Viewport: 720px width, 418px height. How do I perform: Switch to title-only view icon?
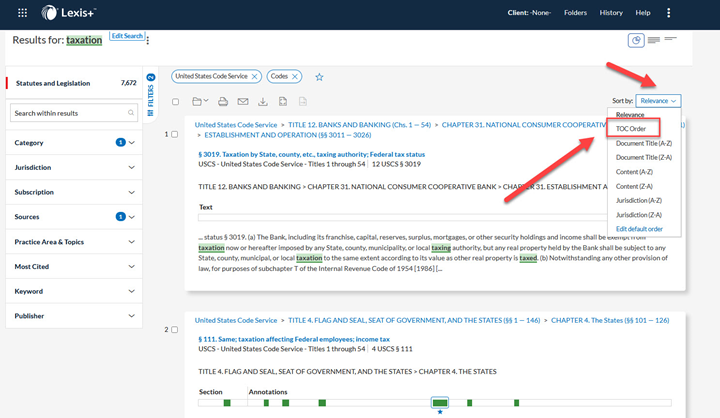(670, 39)
